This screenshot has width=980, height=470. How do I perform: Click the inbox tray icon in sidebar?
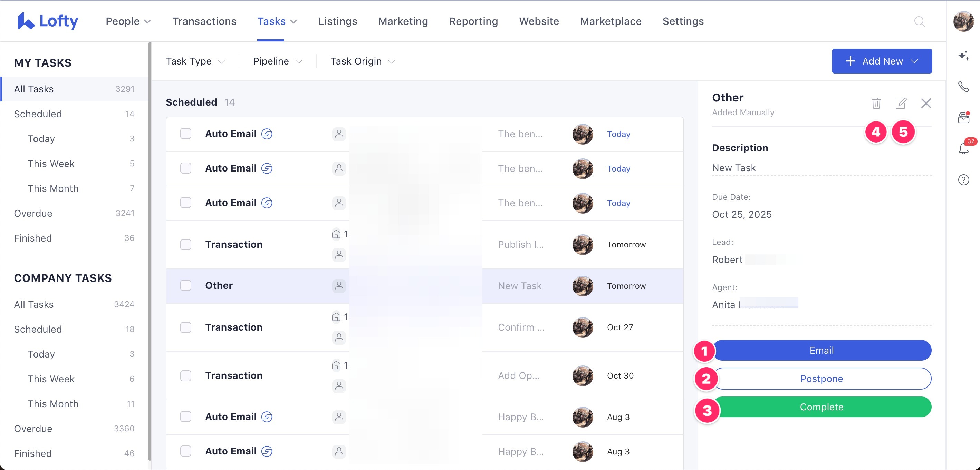963,118
